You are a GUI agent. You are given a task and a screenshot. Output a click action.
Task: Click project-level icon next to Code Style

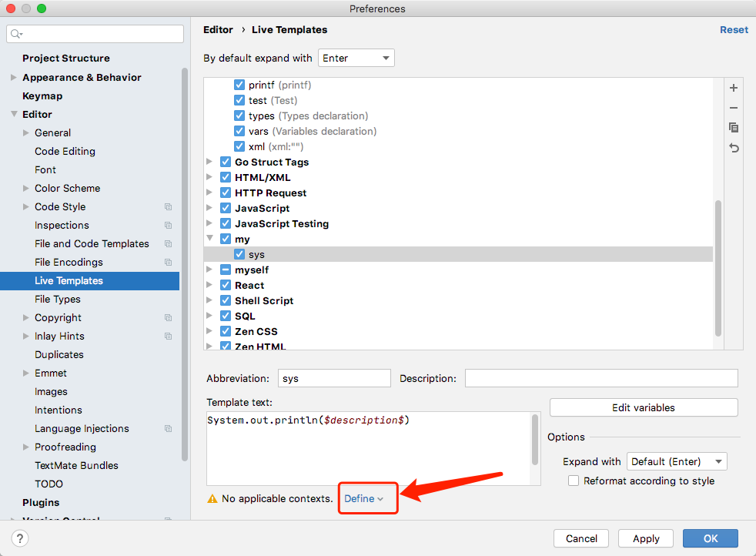click(169, 207)
